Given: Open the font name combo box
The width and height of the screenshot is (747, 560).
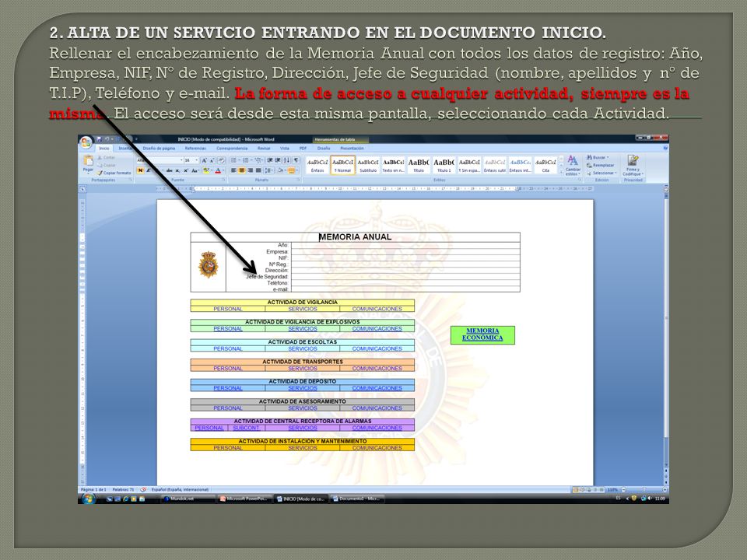Looking at the screenshot, I should coord(160,160).
